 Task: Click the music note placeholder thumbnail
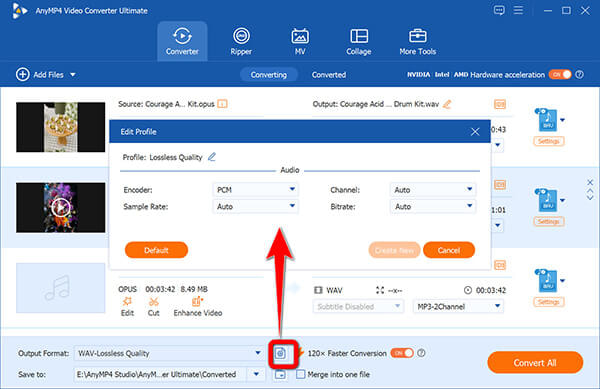tap(60, 288)
